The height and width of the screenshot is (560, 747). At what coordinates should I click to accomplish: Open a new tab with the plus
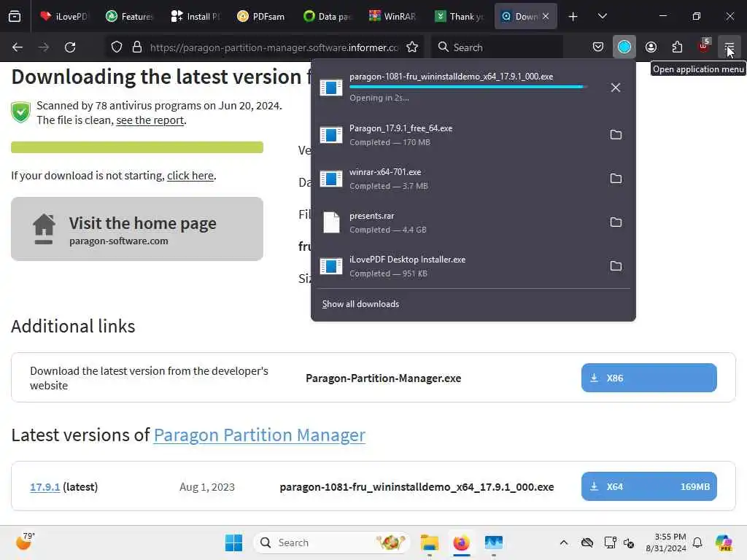click(x=573, y=17)
